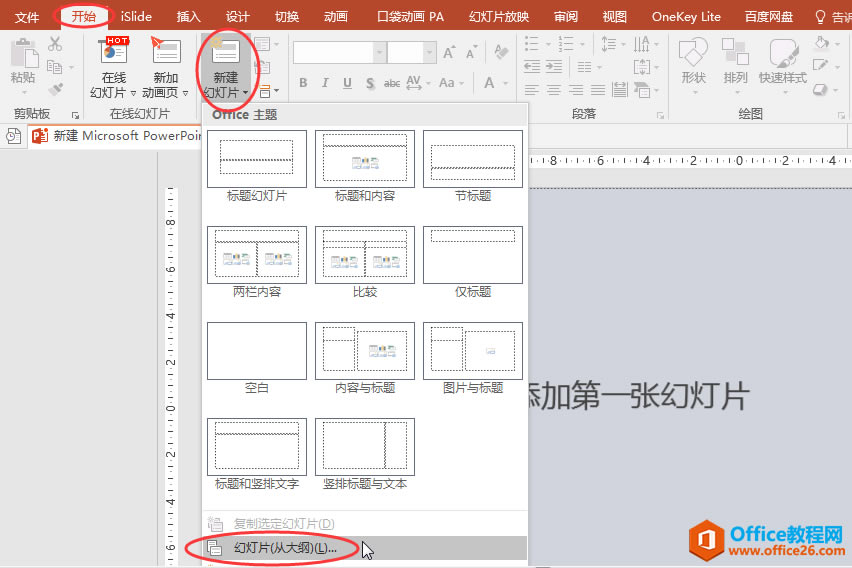Screen dimensions: 852x568
Task: Click Convert to SmartArt icon
Action: coord(642,90)
